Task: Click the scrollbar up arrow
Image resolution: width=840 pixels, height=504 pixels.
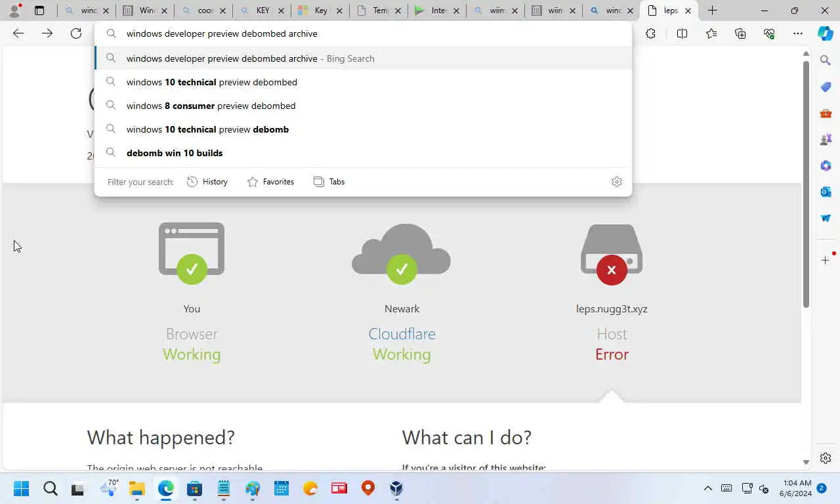Action: (806, 53)
